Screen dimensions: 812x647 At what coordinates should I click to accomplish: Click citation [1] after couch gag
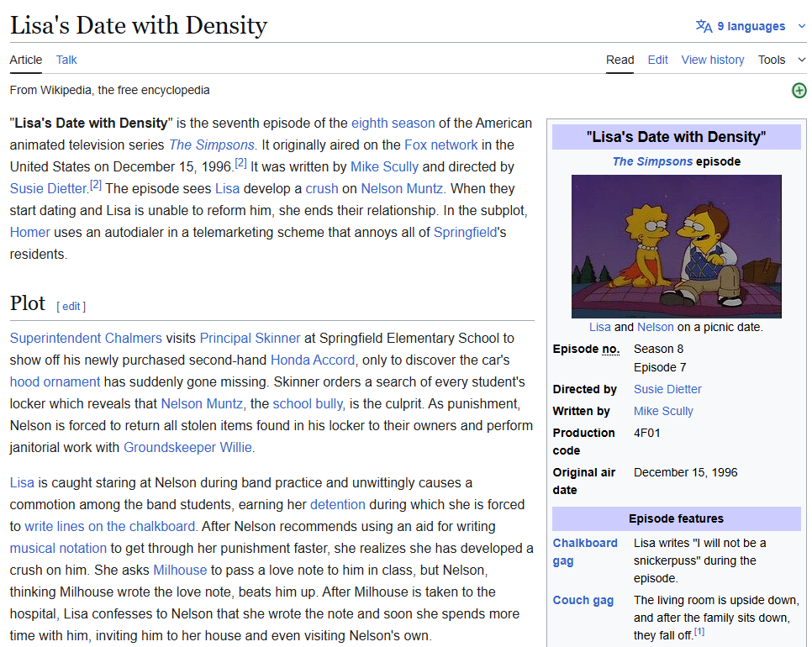699,632
